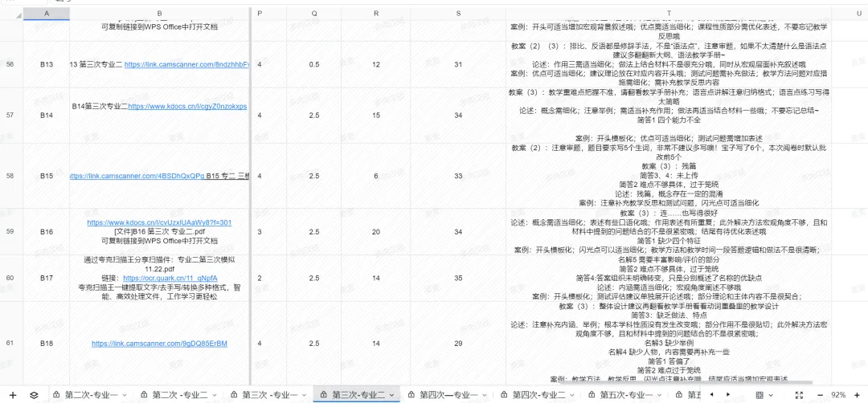868x403 pixels.
Task: Add a new sheet with the plus button
Action: [x=14, y=395]
